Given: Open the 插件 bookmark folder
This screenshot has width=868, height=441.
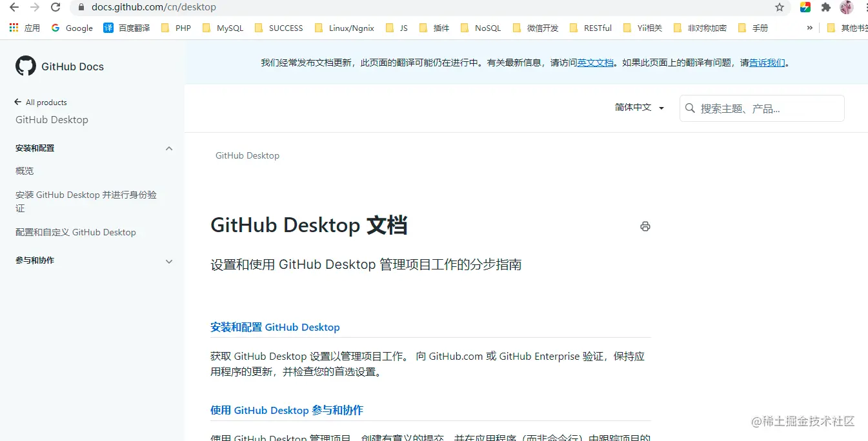Looking at the screenshot, I should [x=434, y=28].
